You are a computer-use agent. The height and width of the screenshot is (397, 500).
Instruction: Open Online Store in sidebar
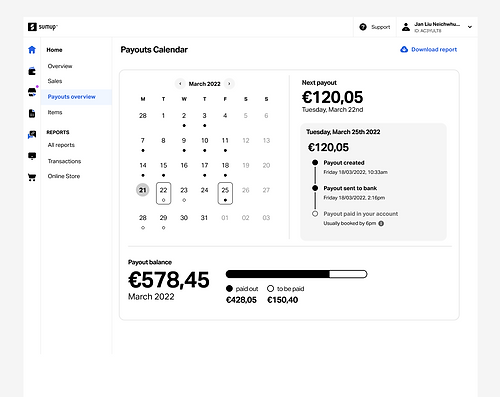click(x=64, y=176)
